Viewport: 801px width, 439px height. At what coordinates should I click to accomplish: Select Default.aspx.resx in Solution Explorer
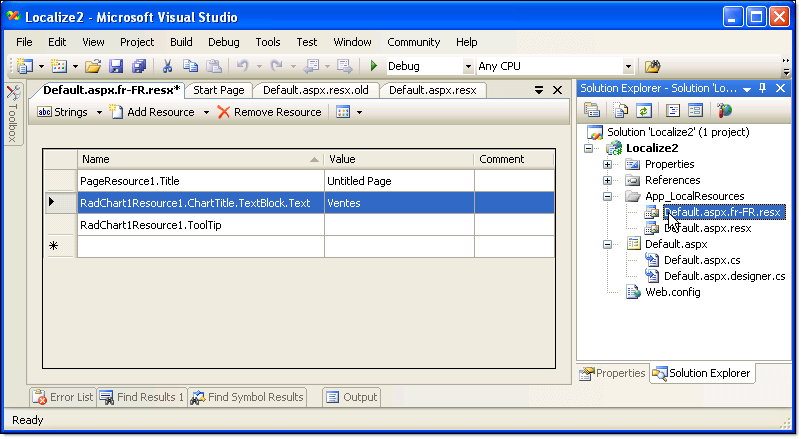pyautogui.click(x=708, y=228)
